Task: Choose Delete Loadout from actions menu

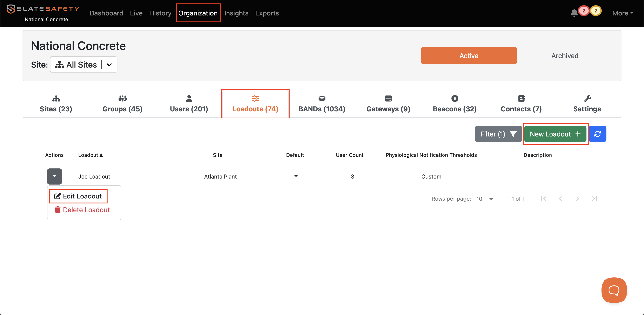Action: click(82, 210)
